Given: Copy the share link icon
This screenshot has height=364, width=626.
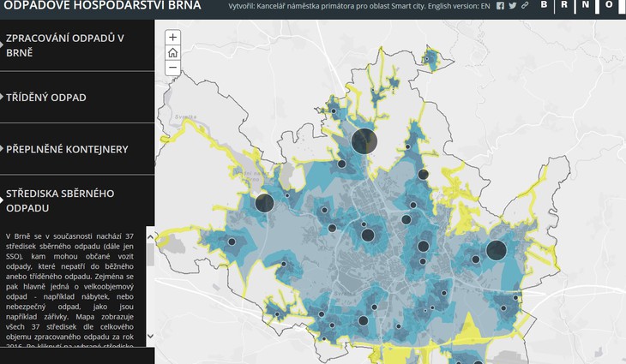Looking at the screenshot, I should point(525,6).
